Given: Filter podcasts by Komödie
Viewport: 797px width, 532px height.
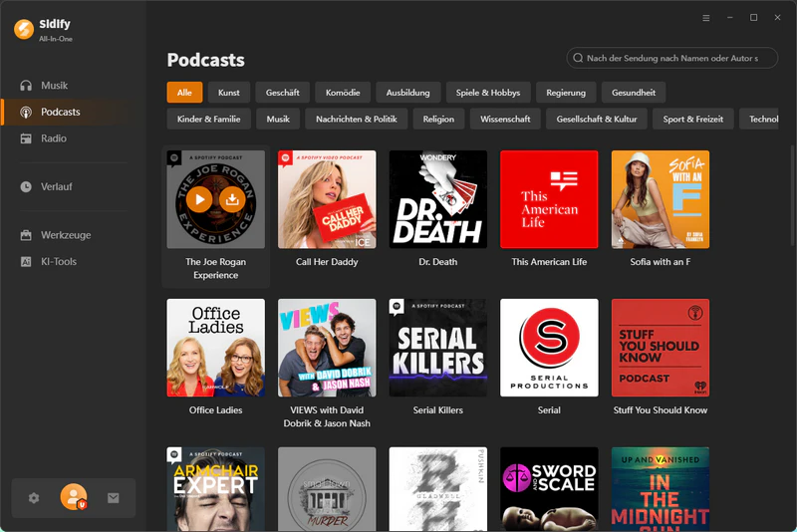Looking at the screenshot, I should pos(343,93).
